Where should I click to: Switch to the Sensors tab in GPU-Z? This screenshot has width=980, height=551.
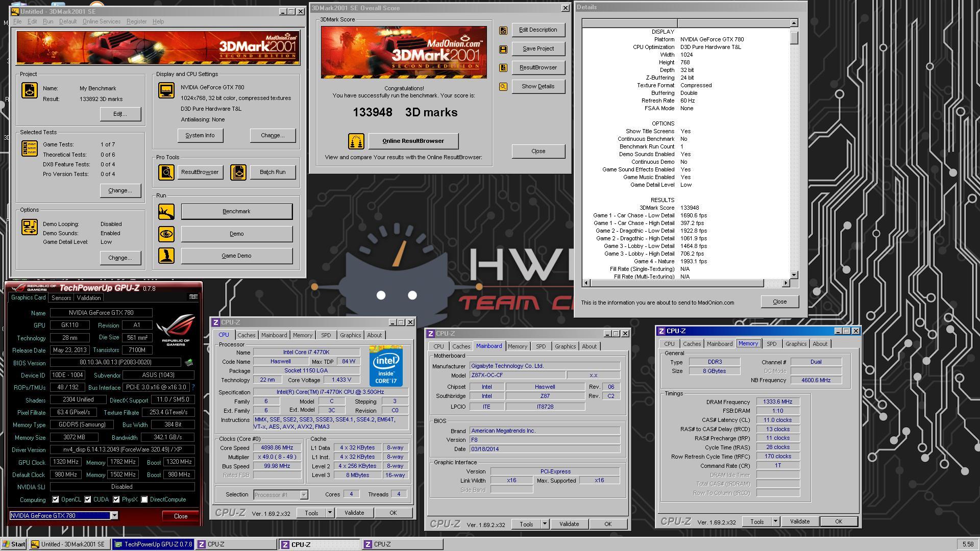point(61,298)
